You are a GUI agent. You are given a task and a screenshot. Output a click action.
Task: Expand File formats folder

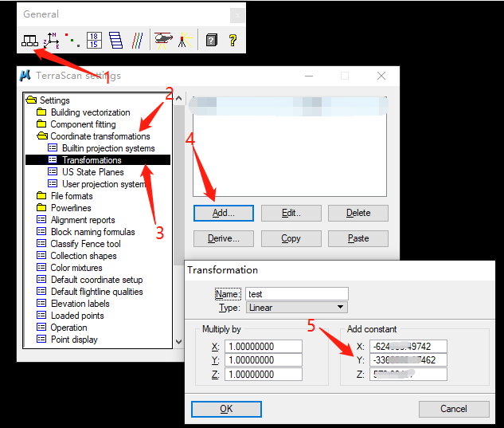[x=41, y=195]
